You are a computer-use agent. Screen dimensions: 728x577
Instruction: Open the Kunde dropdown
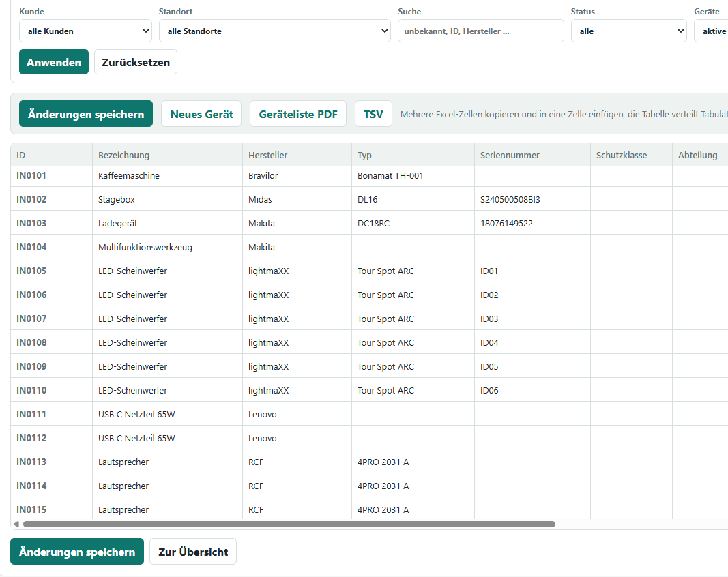[x=85, y=31]
